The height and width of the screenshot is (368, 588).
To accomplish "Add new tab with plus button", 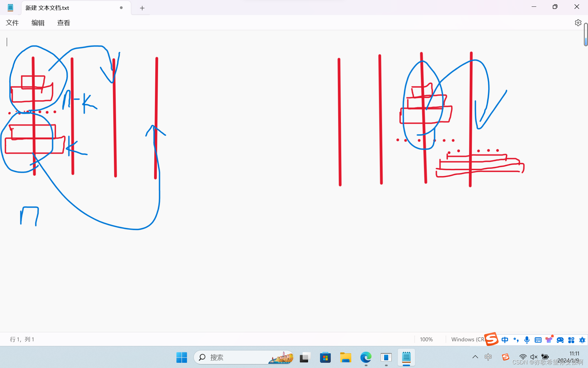I will click(142, 8).
